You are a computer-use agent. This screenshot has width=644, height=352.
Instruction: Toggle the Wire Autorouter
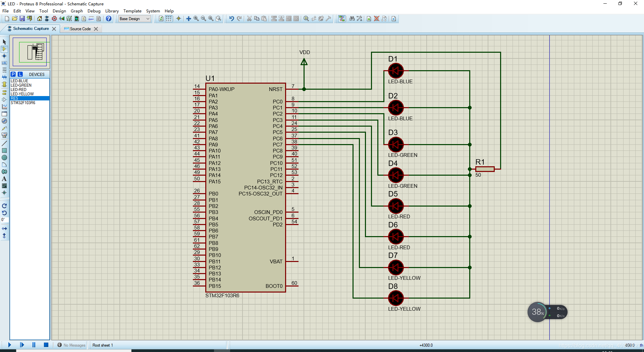(x=341, y=18)
